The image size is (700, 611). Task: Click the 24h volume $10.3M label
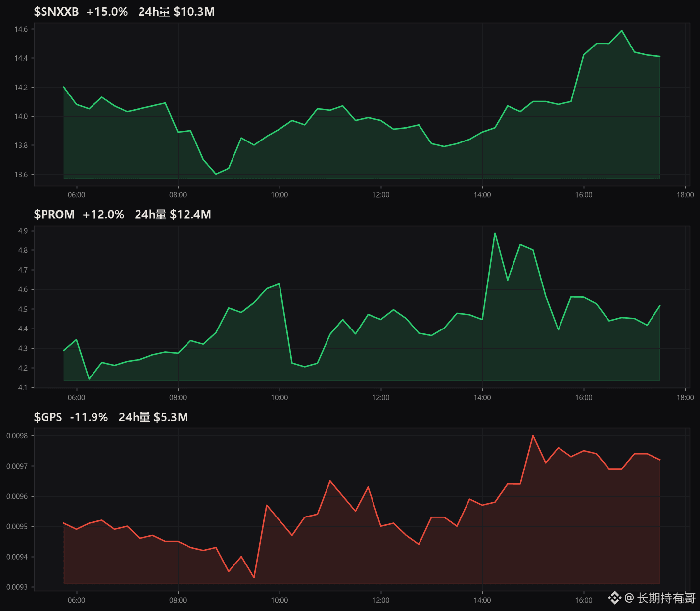[177, 12]
